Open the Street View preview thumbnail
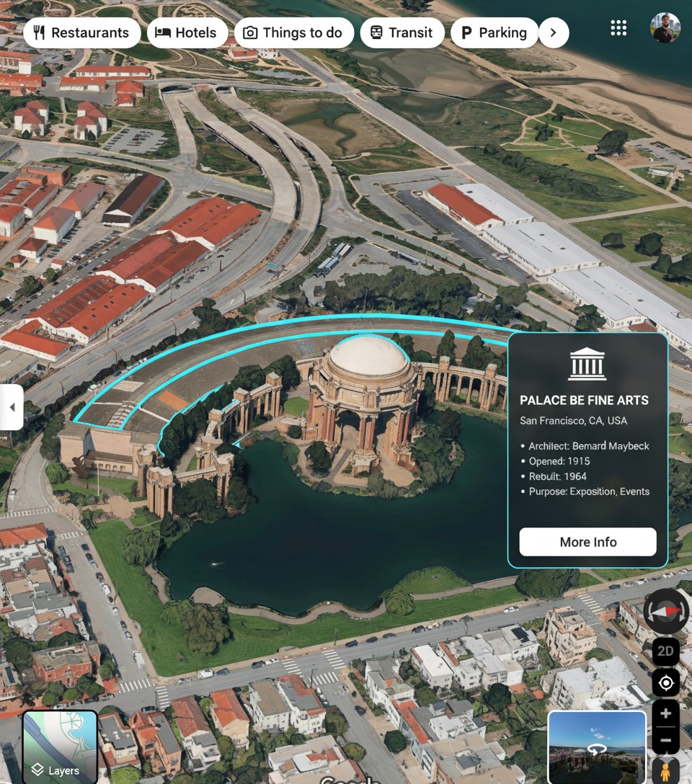This screenshot has height=784, width=692. point(597,747)
